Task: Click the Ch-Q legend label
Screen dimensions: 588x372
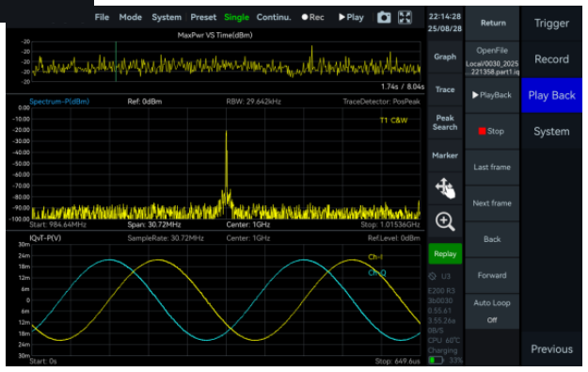Action: click(377, 273)
